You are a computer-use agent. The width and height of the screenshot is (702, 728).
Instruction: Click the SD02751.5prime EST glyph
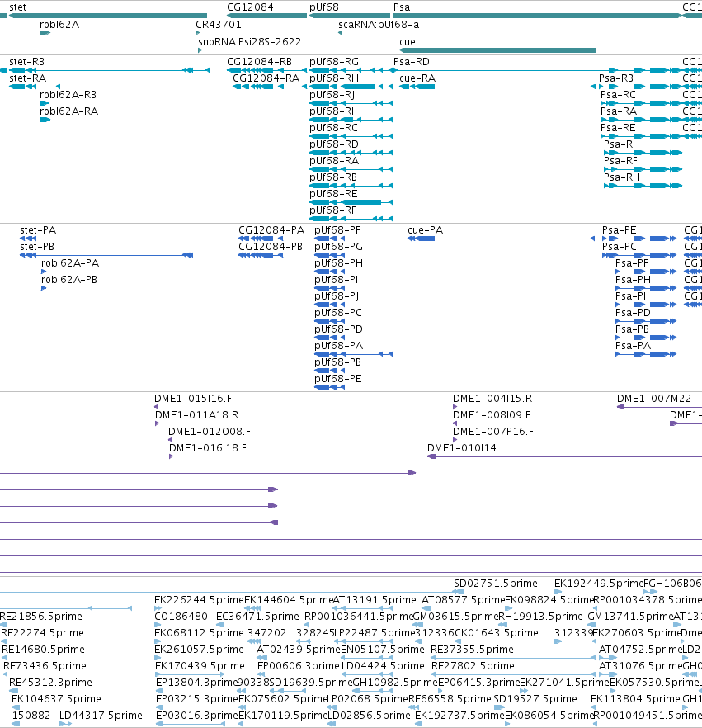click(459, 592)
